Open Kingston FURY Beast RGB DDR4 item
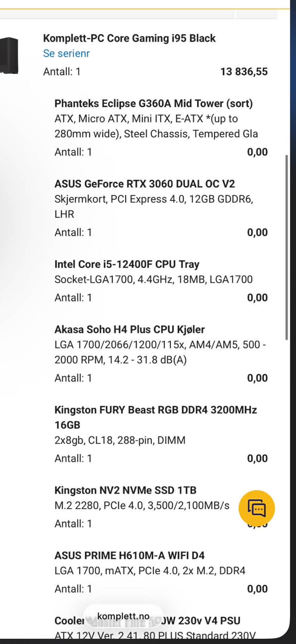 (155, 410)
